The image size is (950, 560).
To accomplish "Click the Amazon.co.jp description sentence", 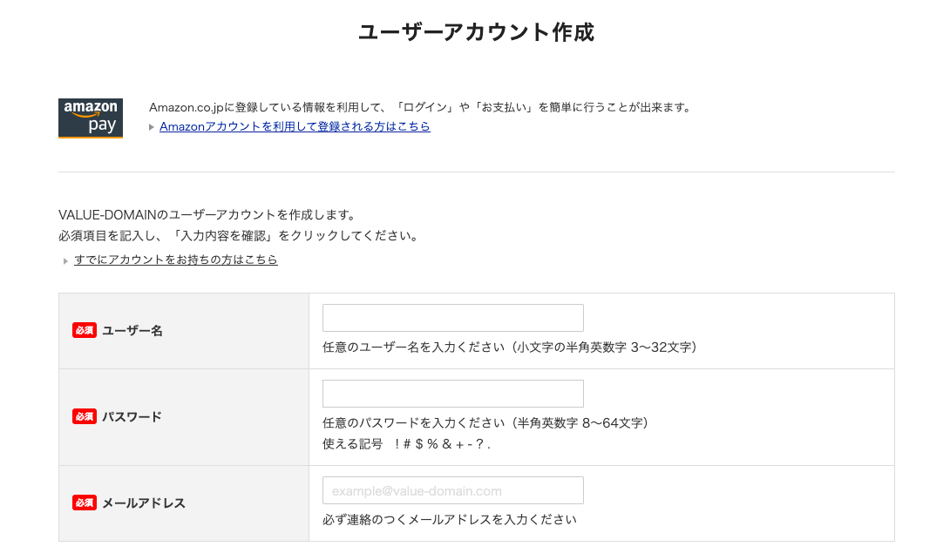I will 420,107.
